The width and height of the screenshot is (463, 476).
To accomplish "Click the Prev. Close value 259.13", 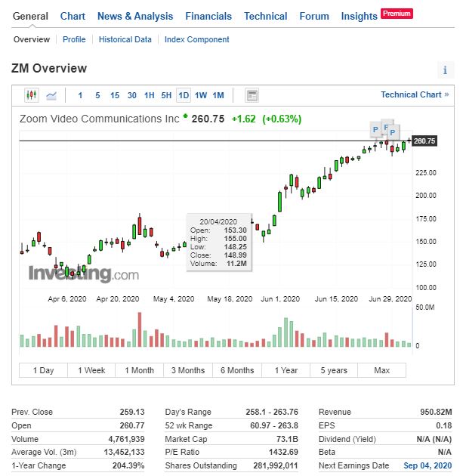I will (132, 412).
